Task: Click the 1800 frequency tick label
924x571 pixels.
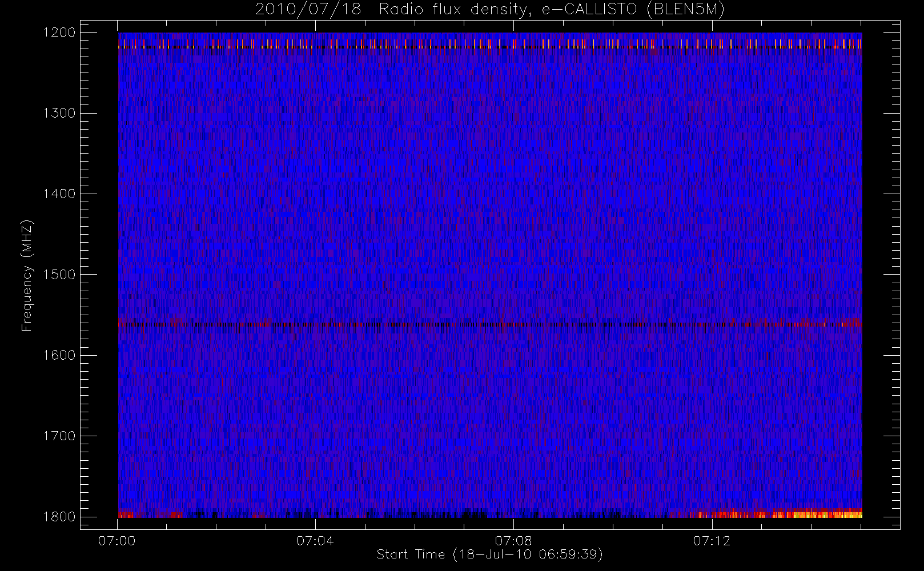Action: (59, 517)
